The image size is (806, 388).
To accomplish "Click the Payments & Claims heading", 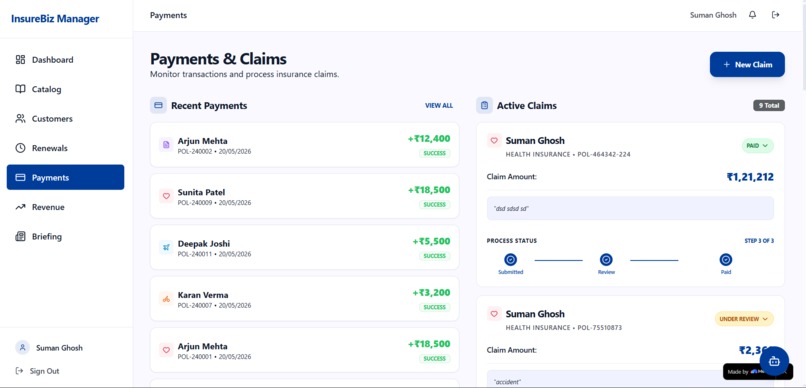I will click(x=218, y=59).
